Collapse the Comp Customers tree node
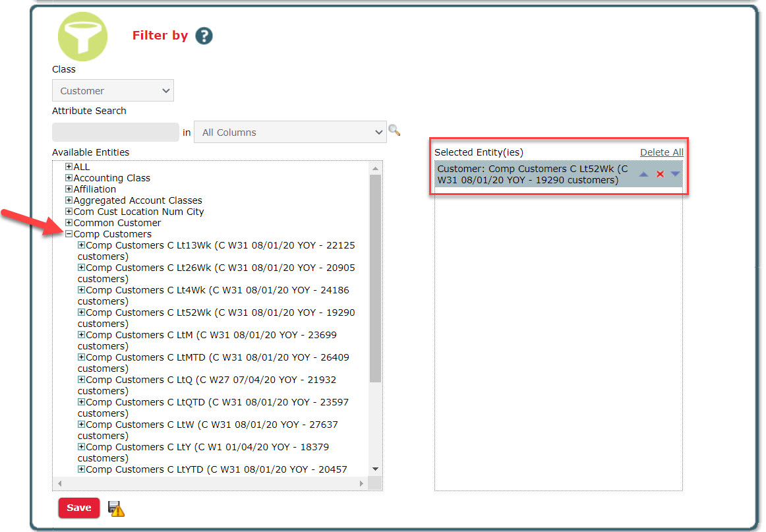 tap(69, 234)
